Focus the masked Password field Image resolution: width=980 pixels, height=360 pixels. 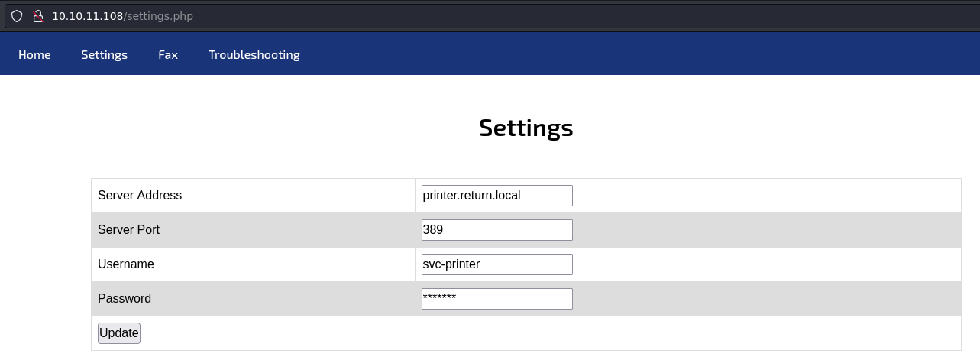pyautogui.click(x=496, y=299)
